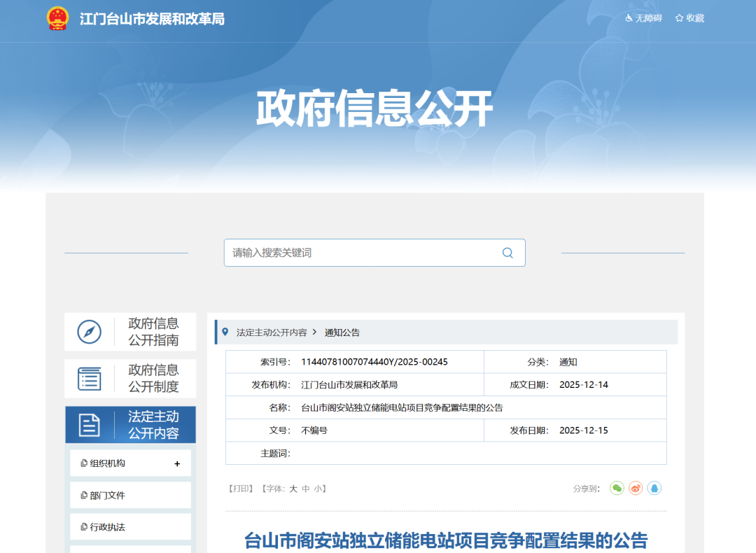756x553 pixels.
Task: Set font size to medium (中)
Action: [x=306, y=489]
